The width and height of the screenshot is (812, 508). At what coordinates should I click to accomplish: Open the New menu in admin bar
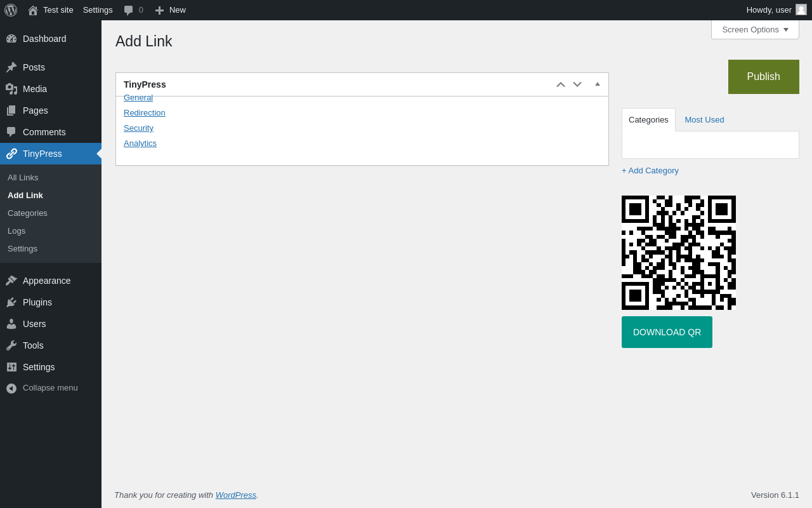point(171,10)
